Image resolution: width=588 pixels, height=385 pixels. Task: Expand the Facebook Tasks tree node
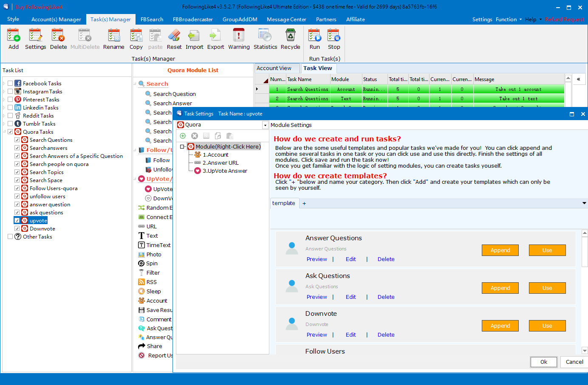4,84
